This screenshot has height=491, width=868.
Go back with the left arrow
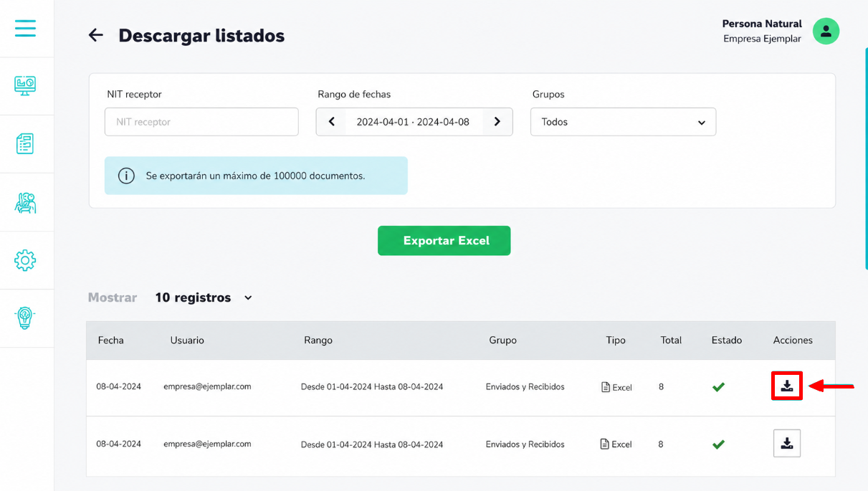[x=96, y=35]
